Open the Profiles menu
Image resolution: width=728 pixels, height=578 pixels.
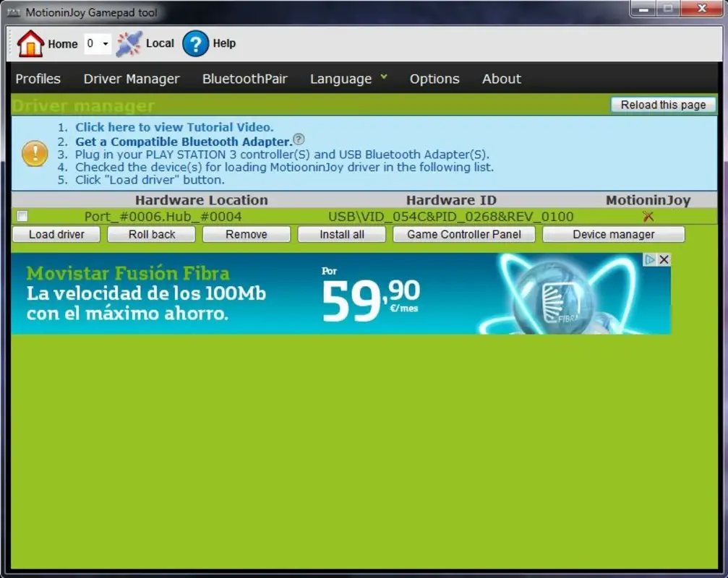coord(38,79)
